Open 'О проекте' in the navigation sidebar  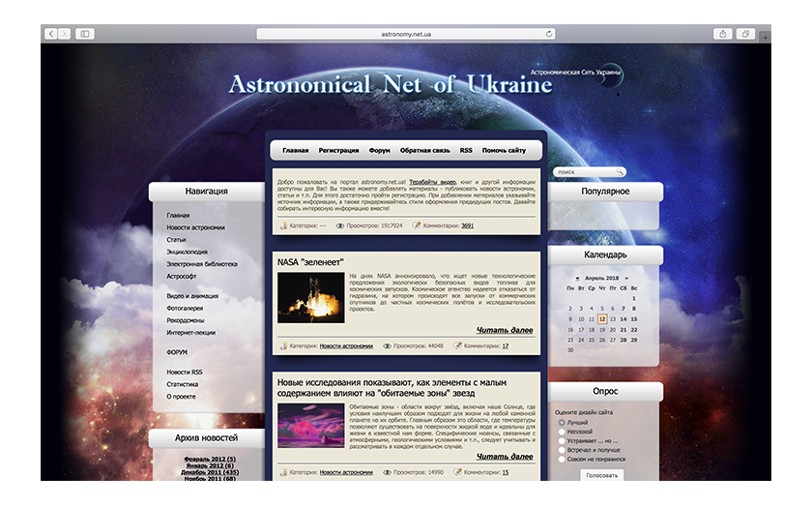(x=182, y=397)
